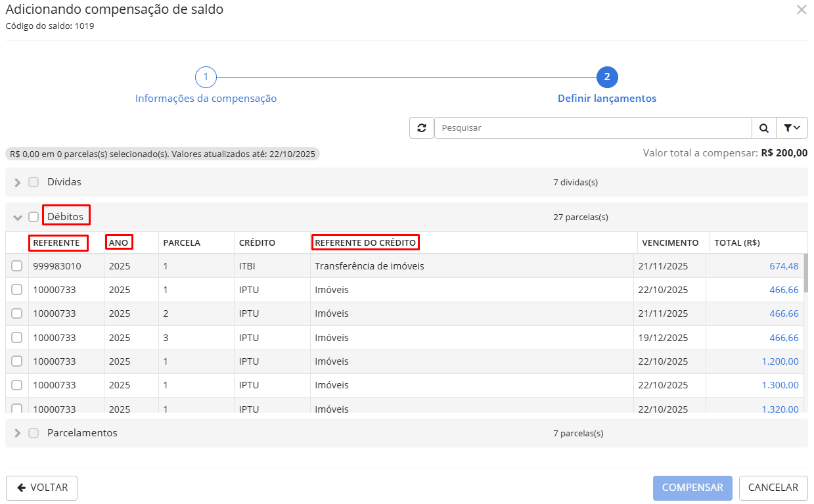The width and height of the screenshot is (814, 504).
Task: Expand the Parcelamentos section chevron
Action: coord(18,434)
